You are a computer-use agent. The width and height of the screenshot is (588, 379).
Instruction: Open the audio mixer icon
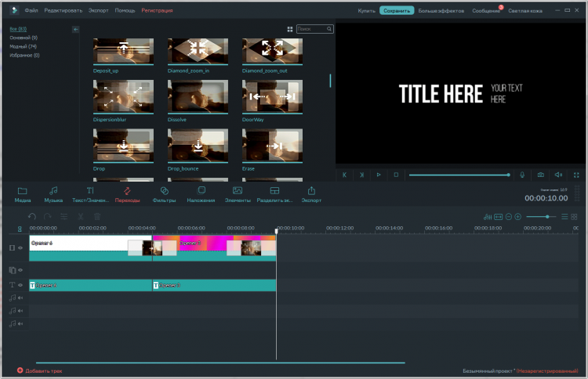point(488,217)
